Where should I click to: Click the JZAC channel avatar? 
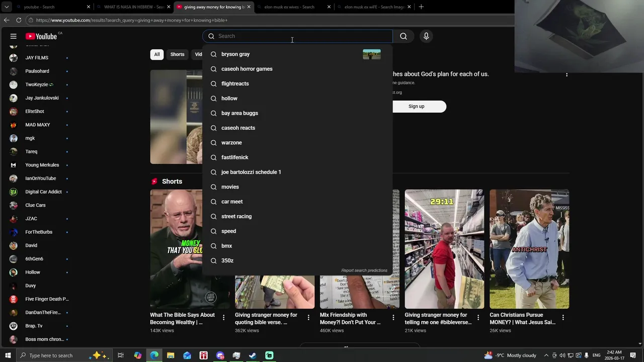[14, 219]
